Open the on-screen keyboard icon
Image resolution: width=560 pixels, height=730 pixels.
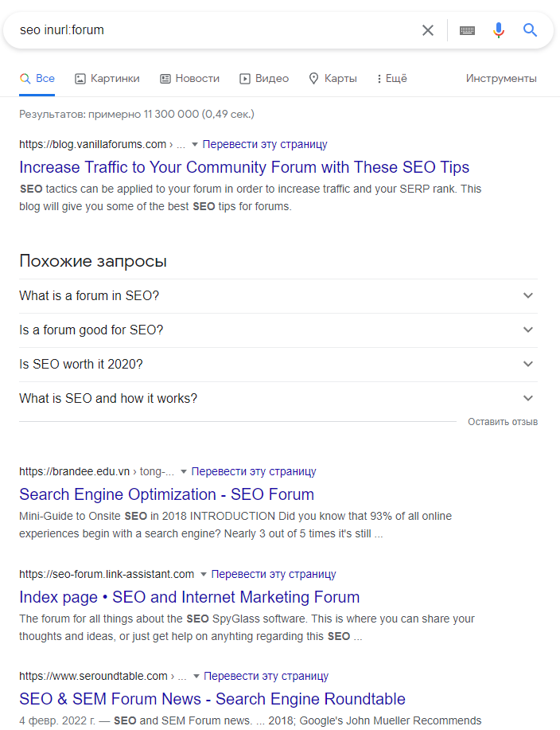pos(467,30)
